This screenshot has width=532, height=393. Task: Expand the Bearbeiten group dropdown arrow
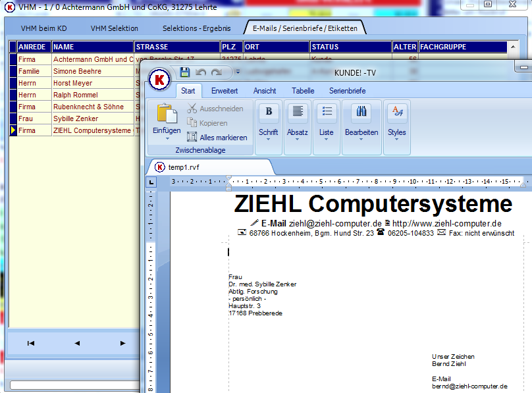(361, 140)
